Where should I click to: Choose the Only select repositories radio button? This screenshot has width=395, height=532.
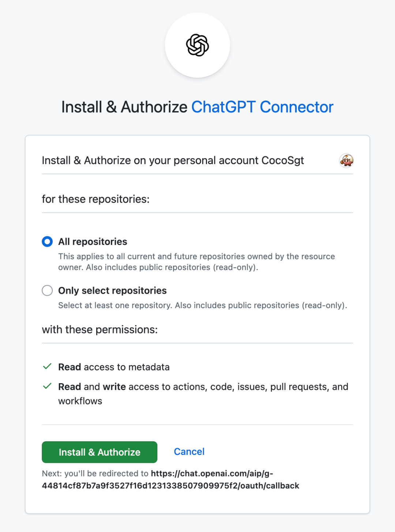coord(47,291)
